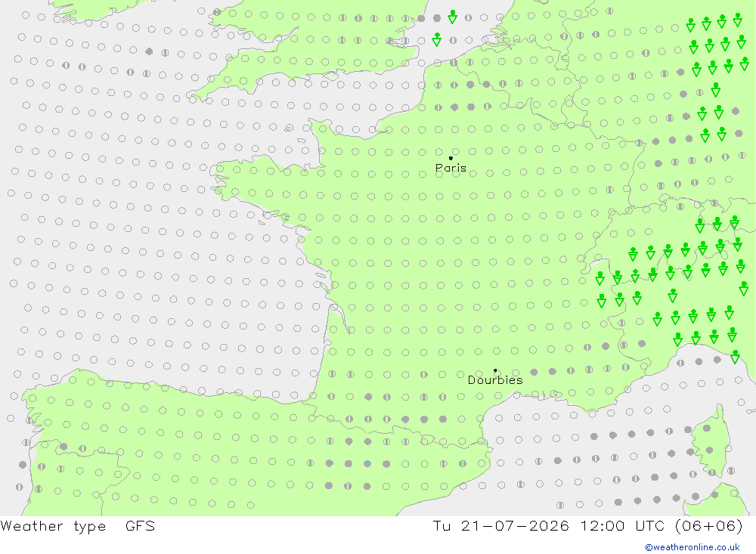Click the black dot marking Paris

(x=451, y=158)
